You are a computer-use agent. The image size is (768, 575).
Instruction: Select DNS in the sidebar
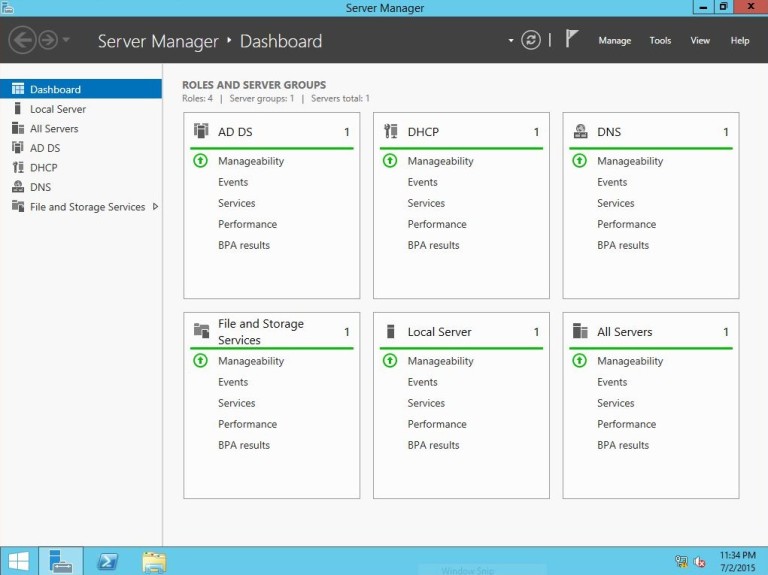click(x=81, y=187)
